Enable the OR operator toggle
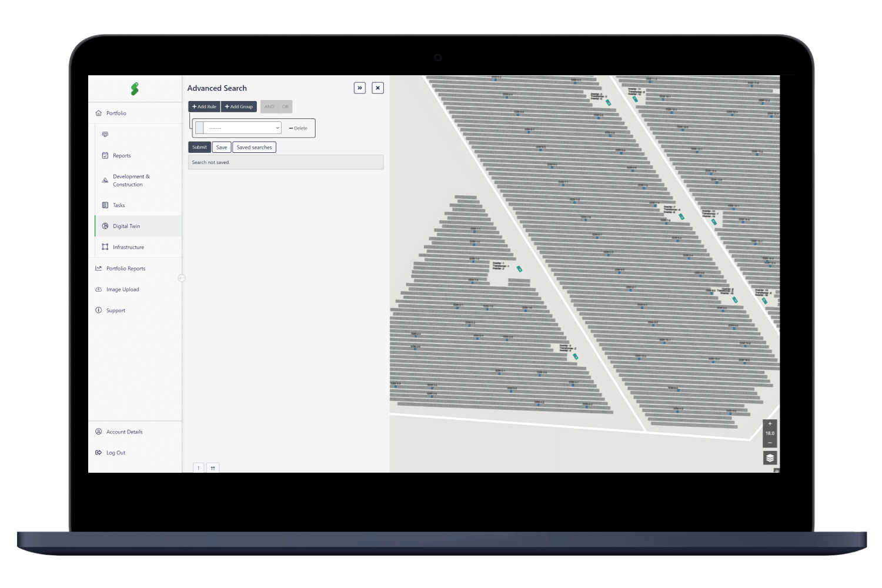882x588 pixels. point(285,106)
